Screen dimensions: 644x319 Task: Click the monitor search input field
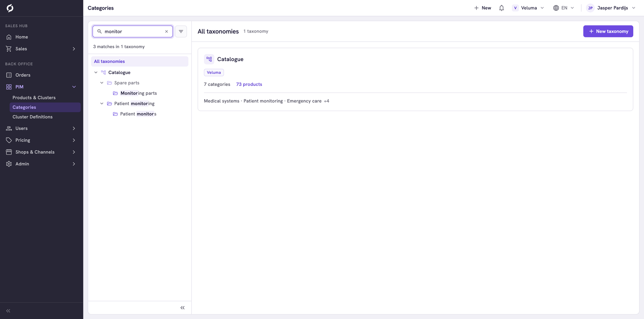coord(133,31)
